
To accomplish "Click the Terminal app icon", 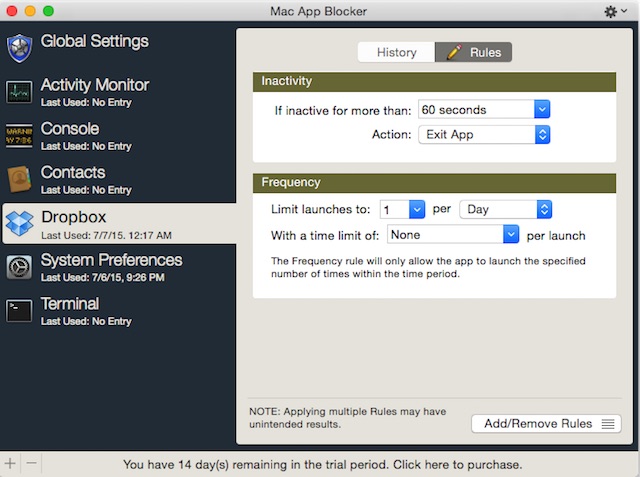I will 20,311.
